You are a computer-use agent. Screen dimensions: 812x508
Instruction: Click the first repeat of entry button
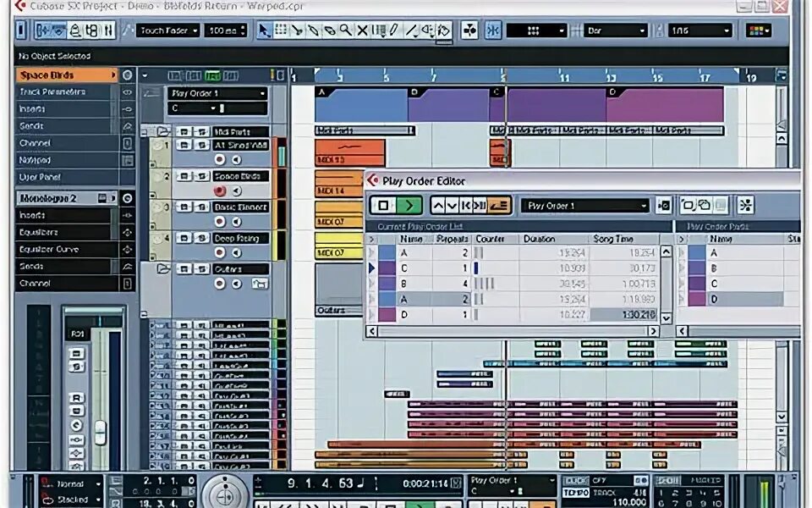[465, 206]
